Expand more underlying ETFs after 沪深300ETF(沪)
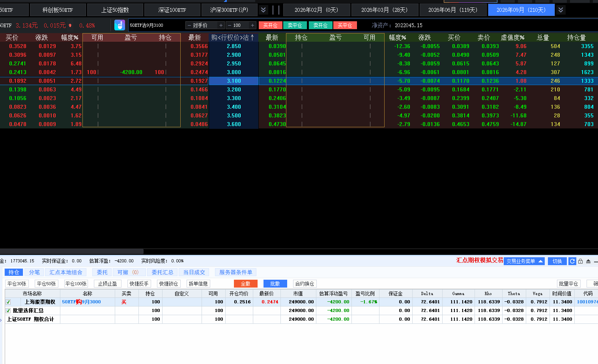The width and height of the screenshot is (598, 364). (x=263, y=10)
